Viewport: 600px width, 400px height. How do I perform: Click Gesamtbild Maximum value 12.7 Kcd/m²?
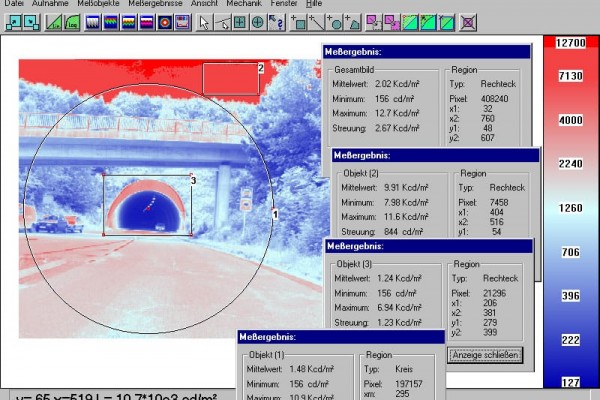397,113
